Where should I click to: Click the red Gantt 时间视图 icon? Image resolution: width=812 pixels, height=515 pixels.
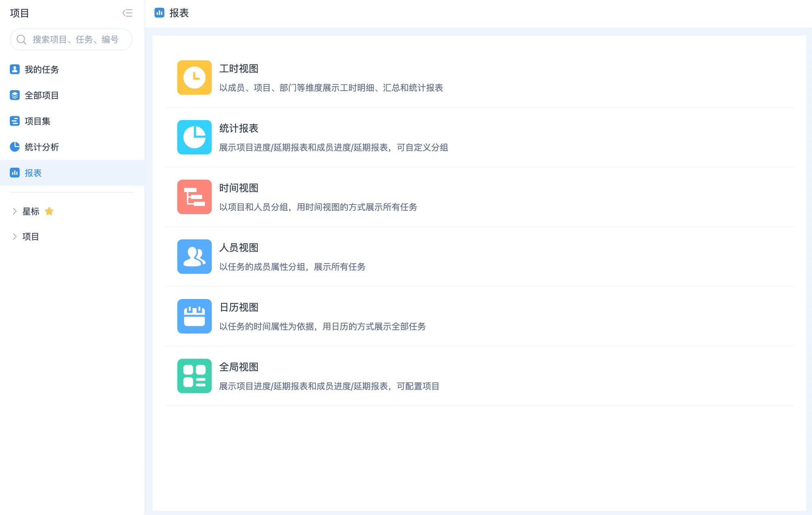click(x=194, y=197)
